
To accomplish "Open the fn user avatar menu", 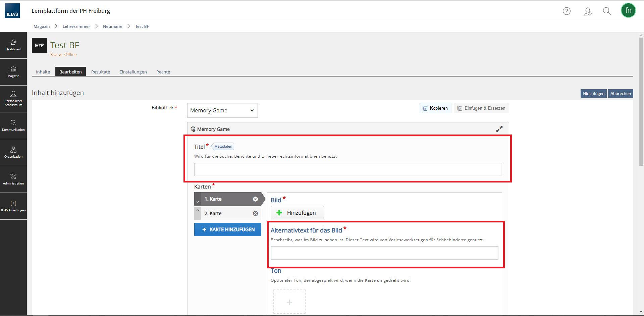I will point(628,10).
